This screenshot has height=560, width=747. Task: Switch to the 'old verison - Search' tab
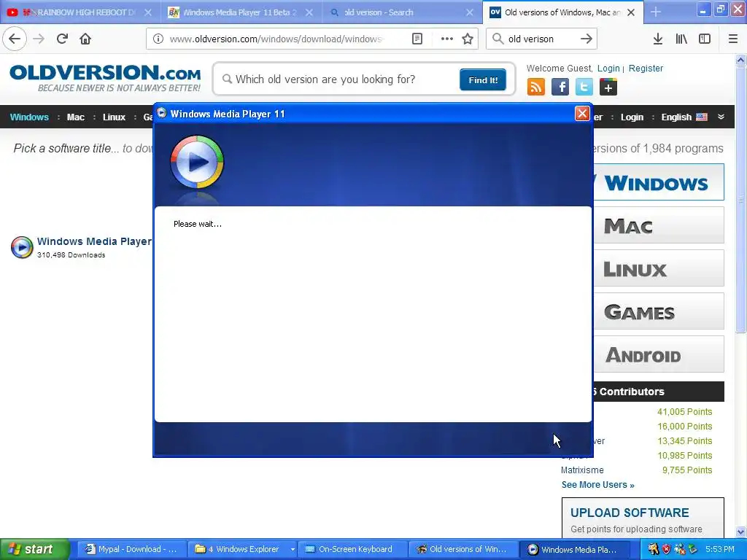click(x=402, y=12)
